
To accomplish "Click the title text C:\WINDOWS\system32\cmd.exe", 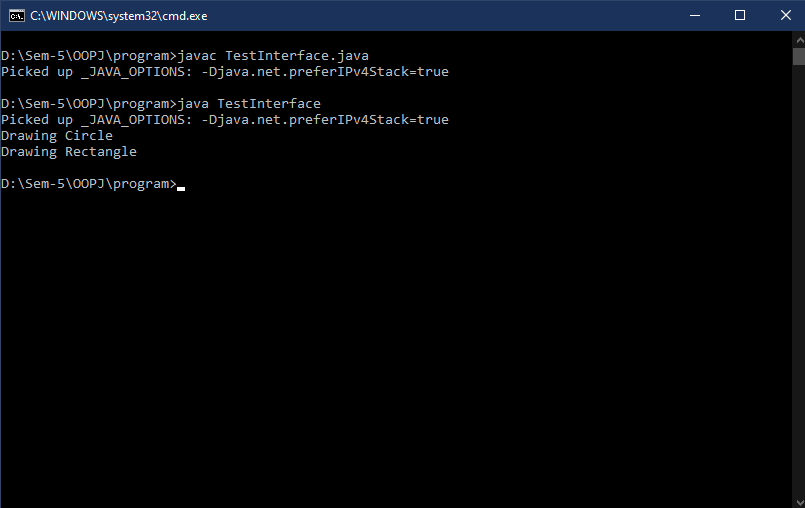I will 119,16.
